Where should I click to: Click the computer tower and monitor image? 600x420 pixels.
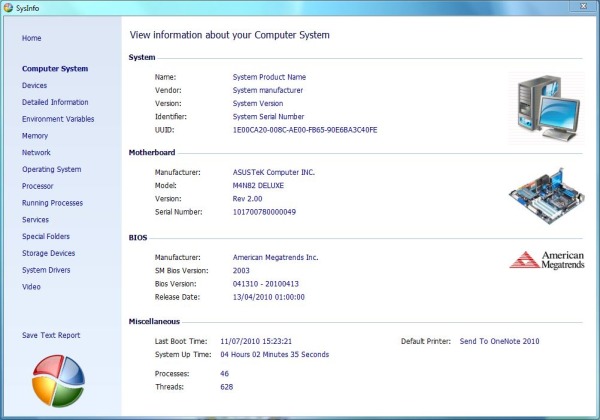(x=547, y=108)
